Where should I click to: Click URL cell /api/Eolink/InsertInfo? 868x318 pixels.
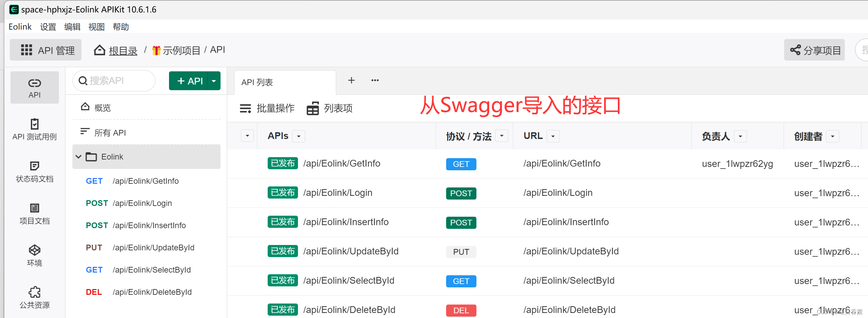click(x=566, y=222)
